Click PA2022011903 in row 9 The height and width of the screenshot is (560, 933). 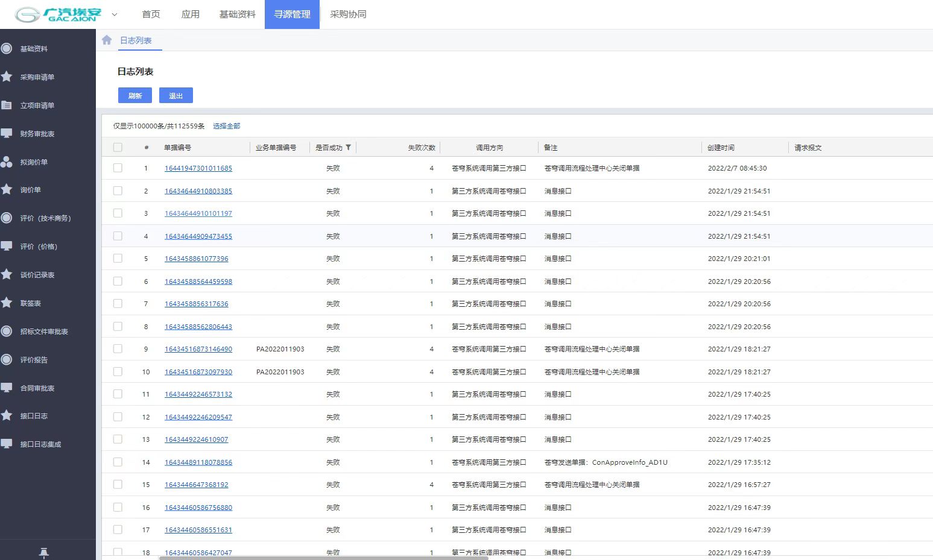(280, 349)
